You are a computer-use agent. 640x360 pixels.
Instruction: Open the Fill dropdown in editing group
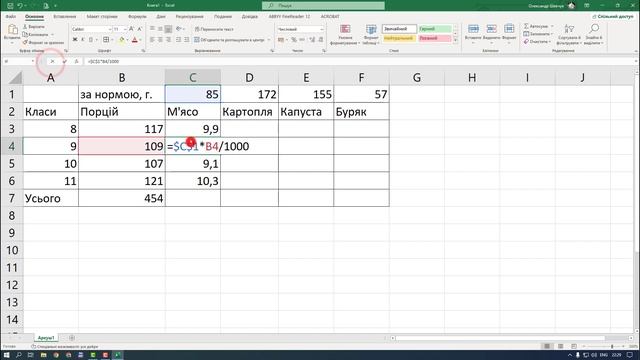click(538, 34)
